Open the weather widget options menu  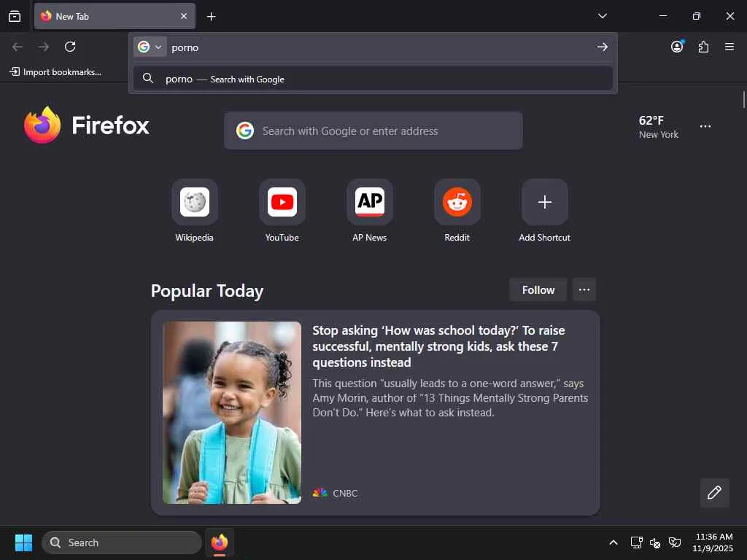[705, 126]
